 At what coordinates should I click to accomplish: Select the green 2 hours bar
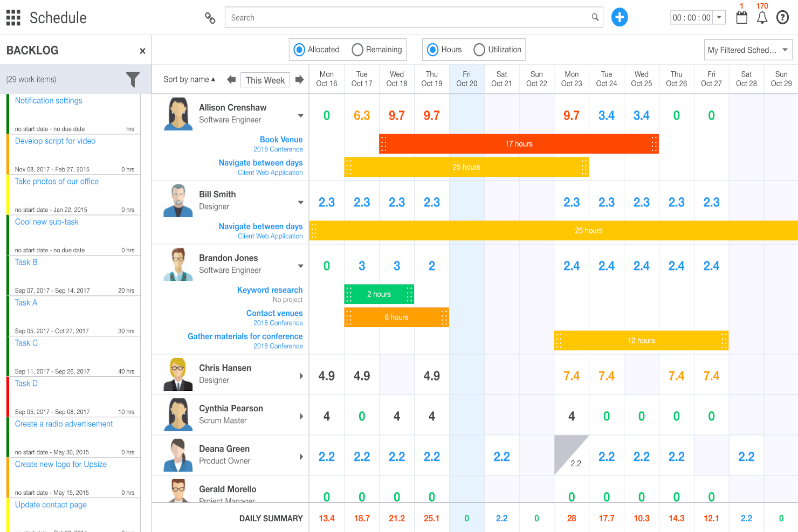[379, 294]
